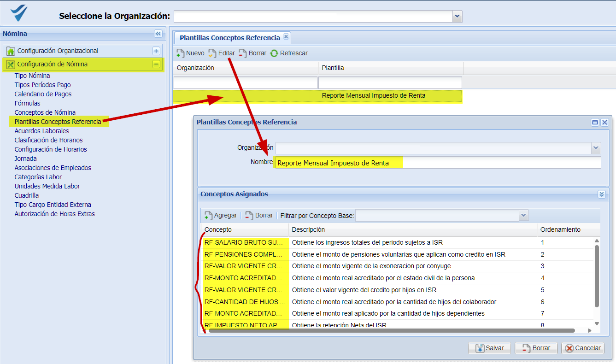Open the Seleccione la Organización dropdown
The image size is (616, 364).
pos(457,16)
